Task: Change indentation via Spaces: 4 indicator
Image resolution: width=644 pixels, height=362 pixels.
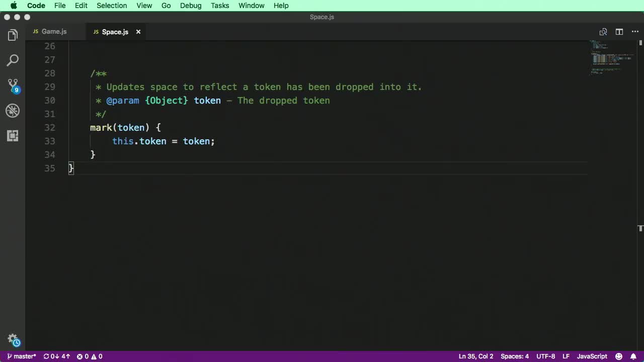Action: [514, 356]
